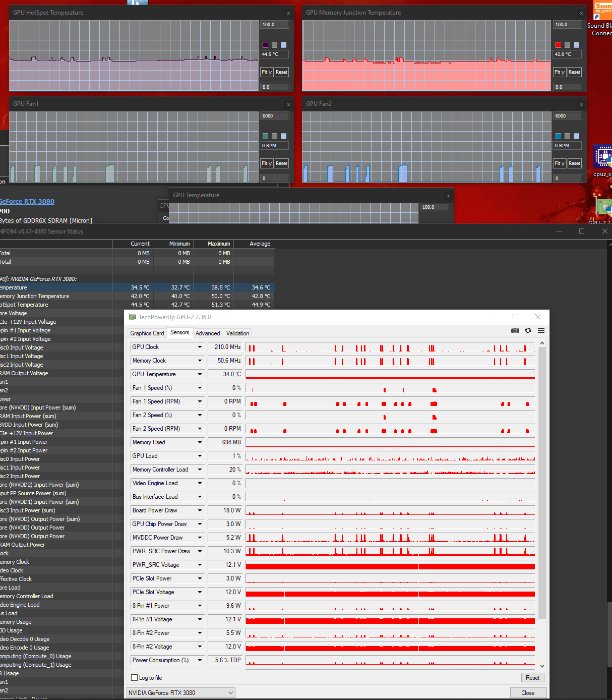Click the 694 MB Memory Used value

tap(225, 442)
